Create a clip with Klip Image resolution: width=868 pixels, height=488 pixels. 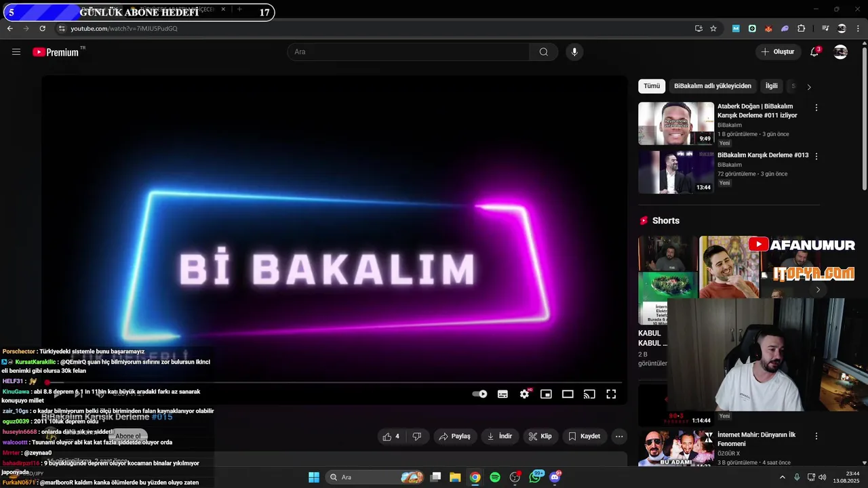point(540,436)
